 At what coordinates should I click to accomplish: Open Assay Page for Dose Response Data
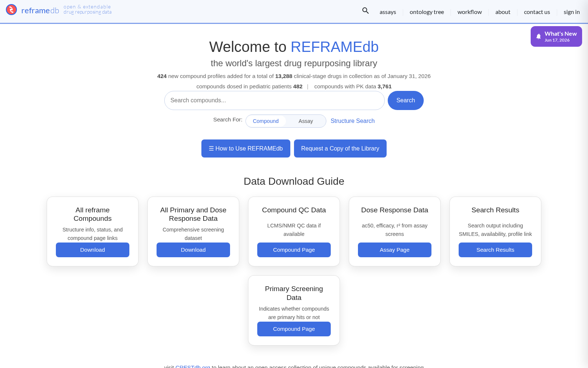(x=395, y=250)
